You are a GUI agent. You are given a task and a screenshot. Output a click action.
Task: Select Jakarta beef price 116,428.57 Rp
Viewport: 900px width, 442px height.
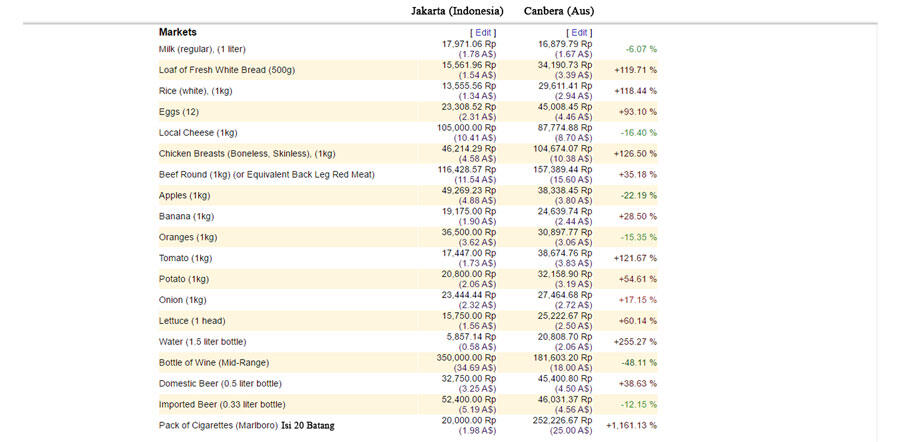[x=467, y=169]
